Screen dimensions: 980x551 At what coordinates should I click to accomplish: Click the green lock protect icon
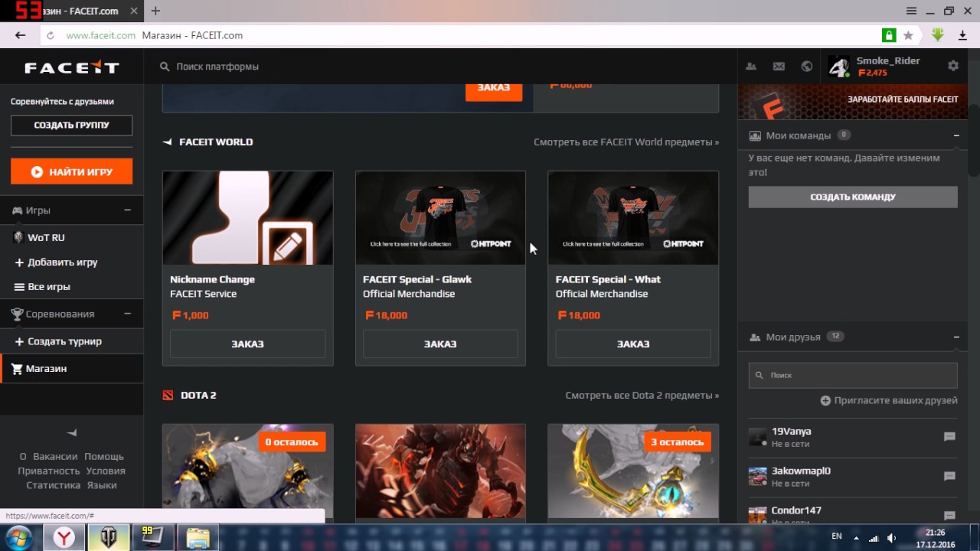889,35
